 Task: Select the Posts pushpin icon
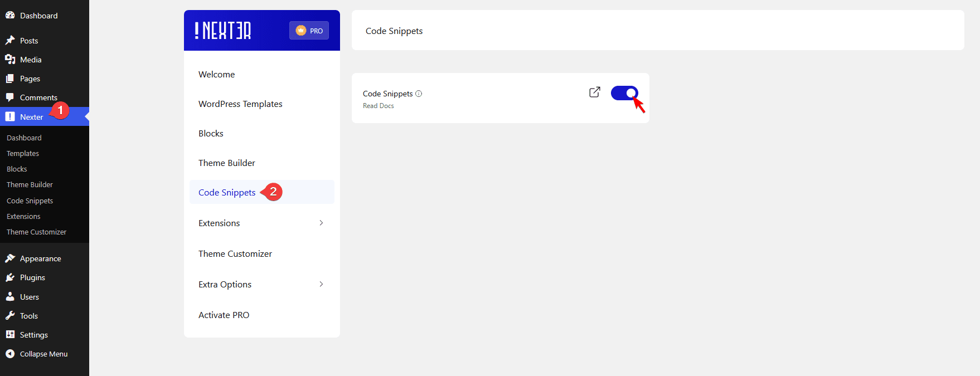click(10, 40)
